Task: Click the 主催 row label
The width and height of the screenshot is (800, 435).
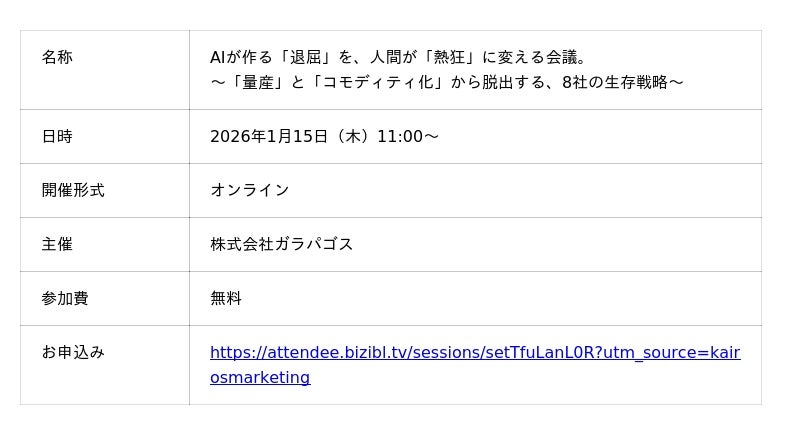Action: pyautogui.click(x=57, y=245)
